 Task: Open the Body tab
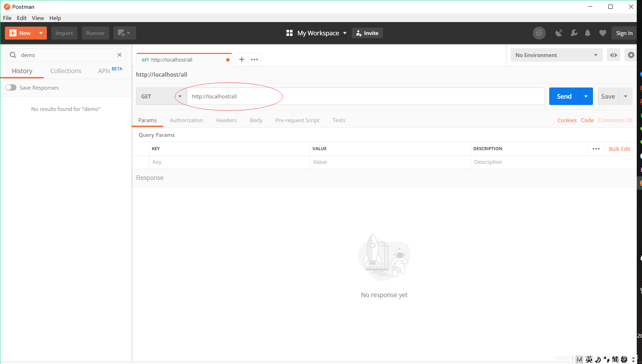pos(256,120)
